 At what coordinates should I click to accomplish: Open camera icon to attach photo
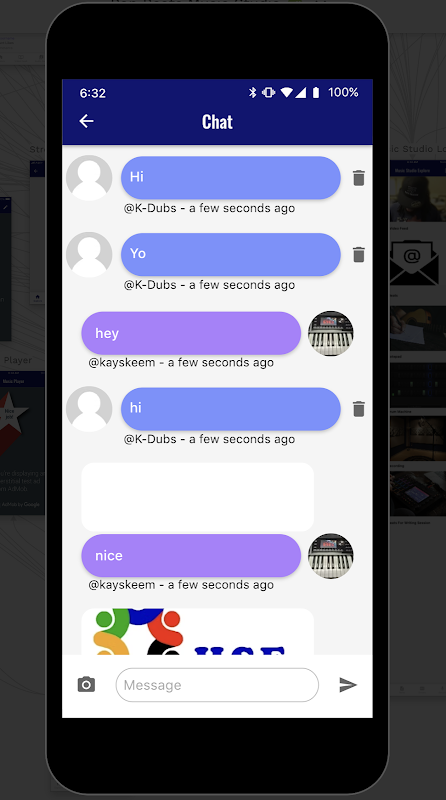86,684
